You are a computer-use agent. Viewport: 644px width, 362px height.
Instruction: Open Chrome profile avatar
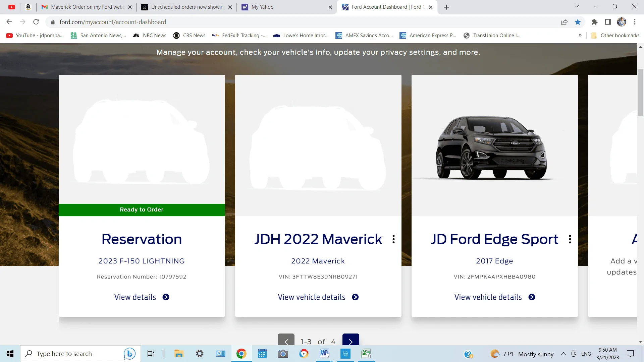click(622, 22)
